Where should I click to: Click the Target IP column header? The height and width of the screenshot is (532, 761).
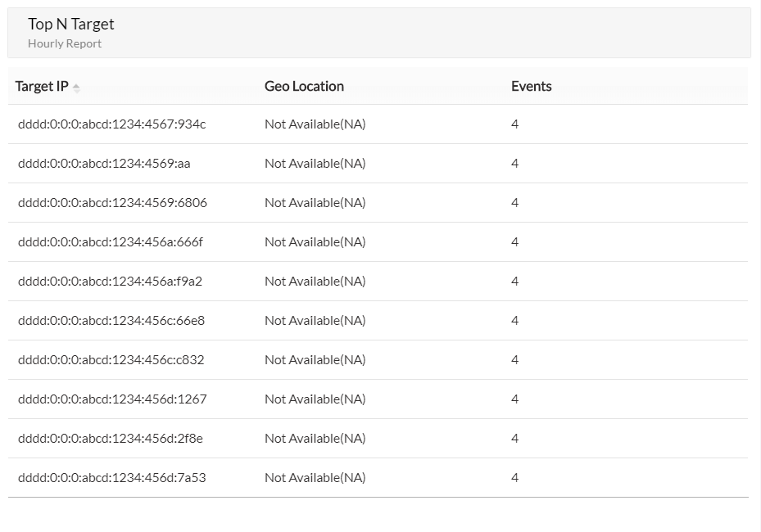tap(42, 86)
